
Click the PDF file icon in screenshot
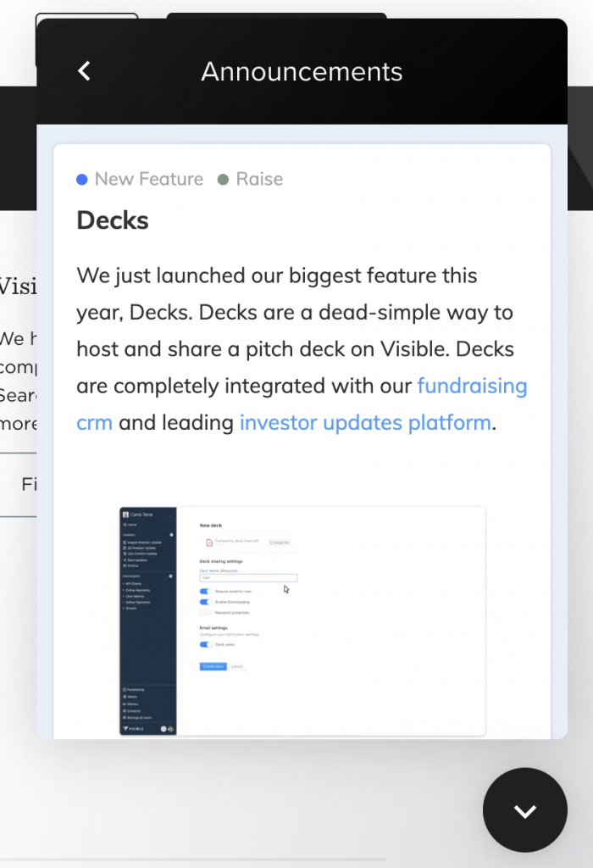coord(209,542)
